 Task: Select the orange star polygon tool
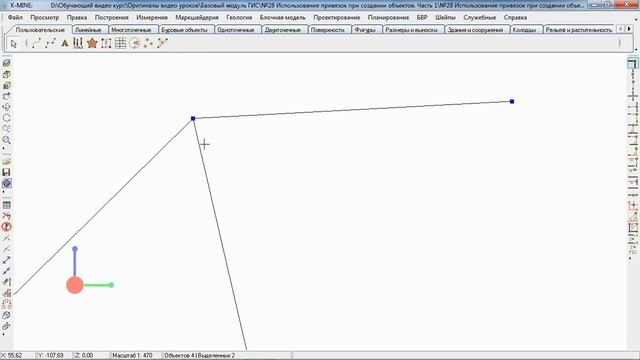tap(92, 43)
